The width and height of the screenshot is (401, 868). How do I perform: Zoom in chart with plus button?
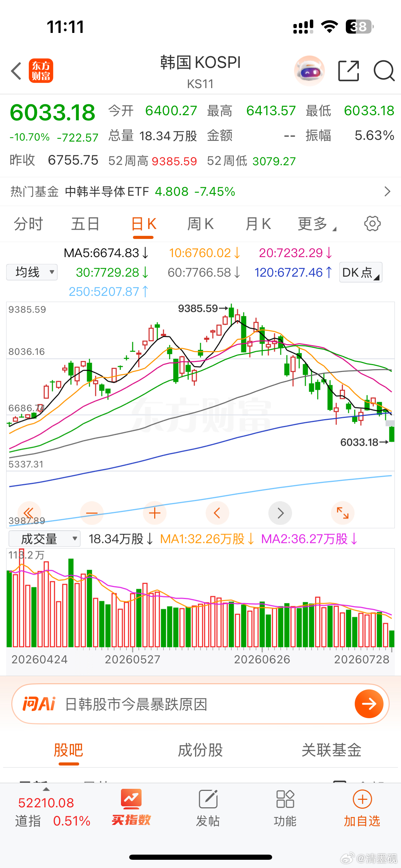(155, 513)
